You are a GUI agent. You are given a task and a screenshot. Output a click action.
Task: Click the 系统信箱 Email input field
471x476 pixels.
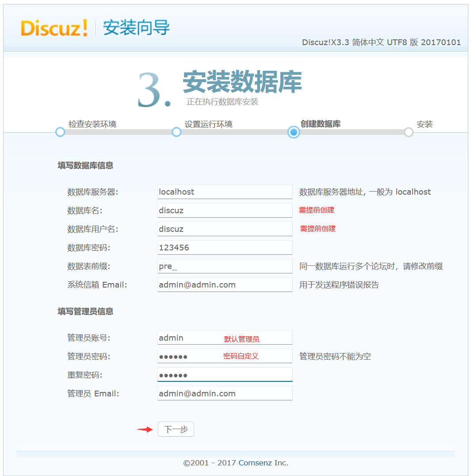click(x=225, y=285)
